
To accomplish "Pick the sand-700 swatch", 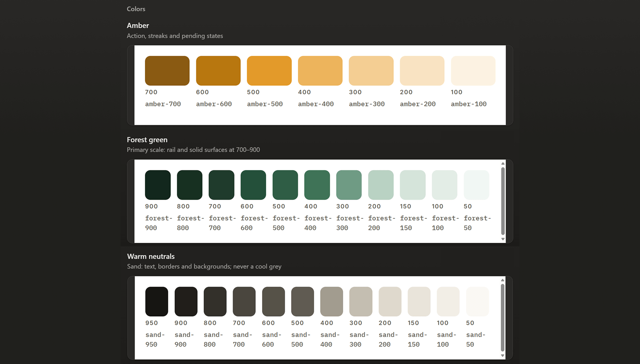I will [244, 301].
